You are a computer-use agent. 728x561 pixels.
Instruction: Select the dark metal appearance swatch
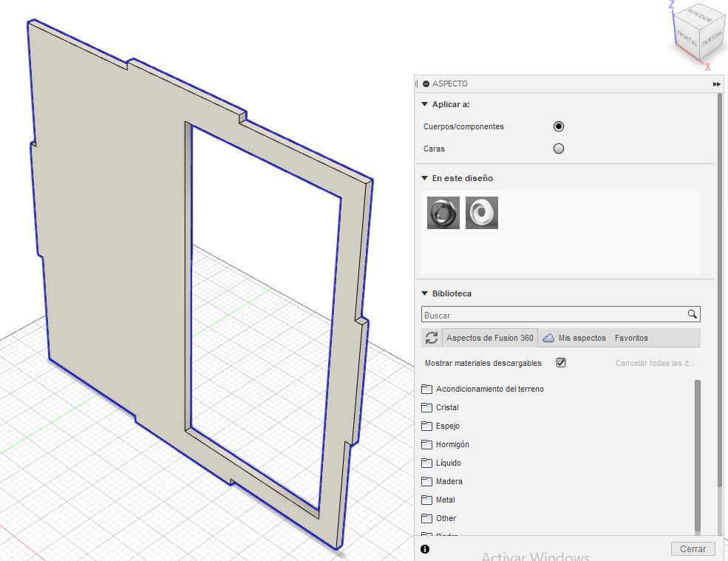coord(443,213)
